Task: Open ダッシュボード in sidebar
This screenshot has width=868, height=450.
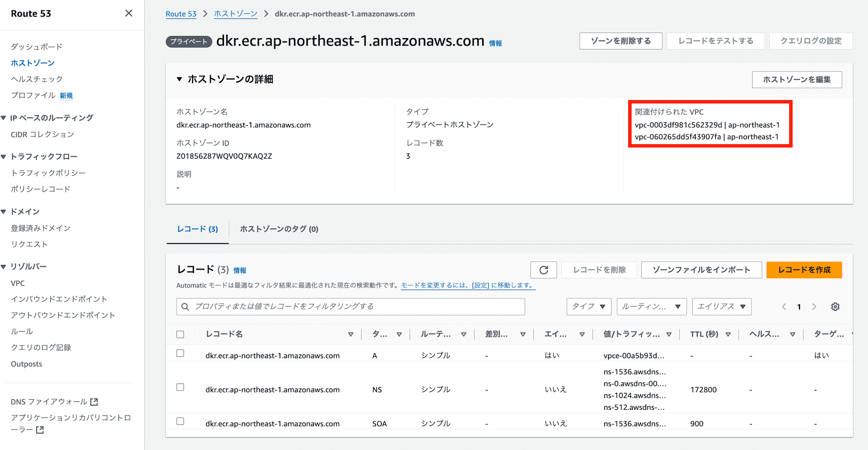Action: coord(37,47)
